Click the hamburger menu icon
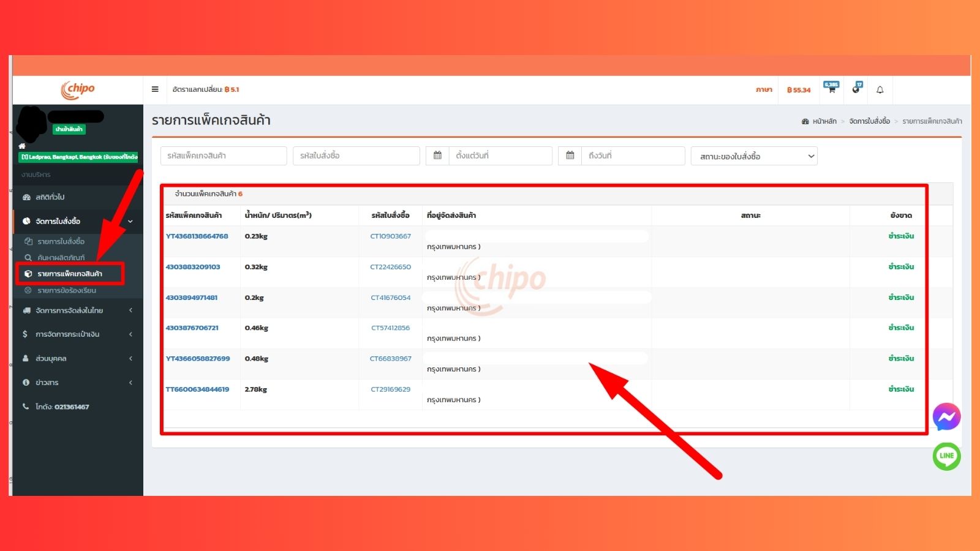The width and height of the screenshot is (980, 551). (x=155, y=89)
